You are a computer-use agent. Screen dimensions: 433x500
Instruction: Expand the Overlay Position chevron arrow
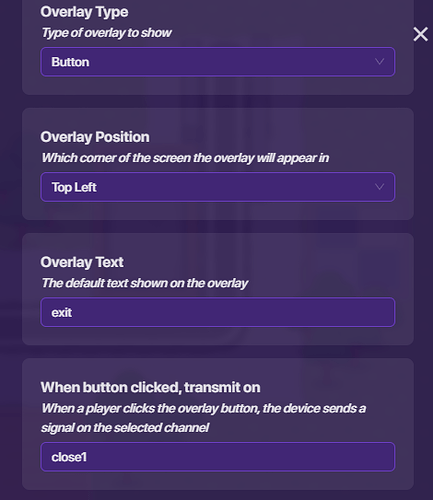coord(379,187)
